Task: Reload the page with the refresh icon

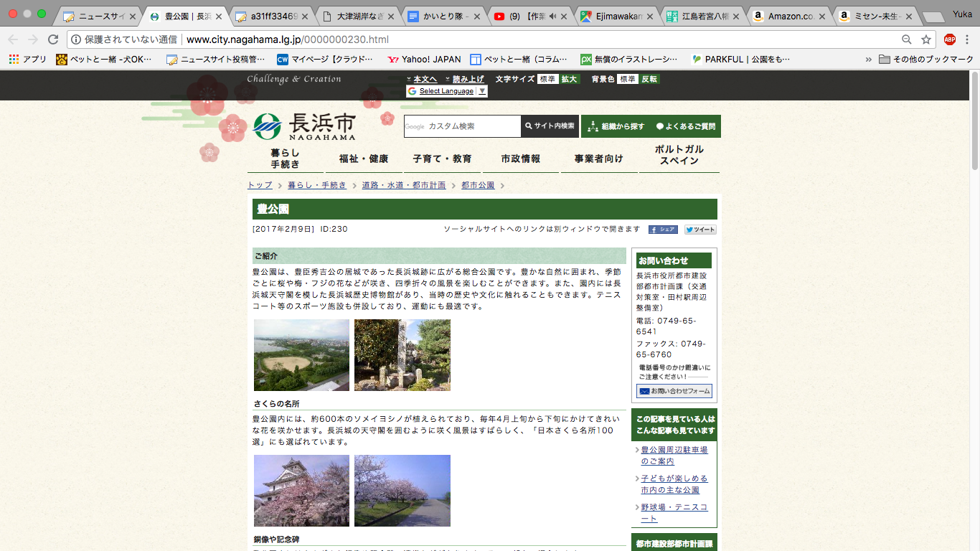Action: (x=53, y=39)
